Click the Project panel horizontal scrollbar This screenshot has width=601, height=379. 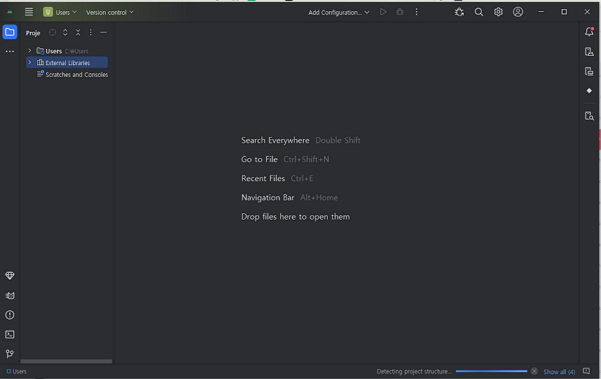click(66, 361)
